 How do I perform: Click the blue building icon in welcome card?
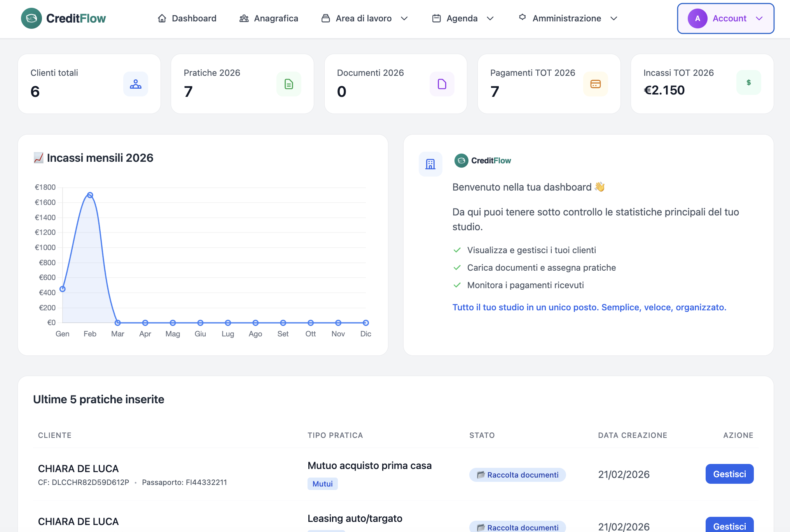pos(430,164)
